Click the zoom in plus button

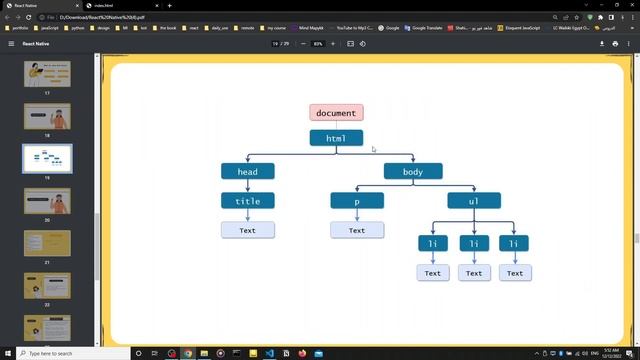(x=333, y=44)
